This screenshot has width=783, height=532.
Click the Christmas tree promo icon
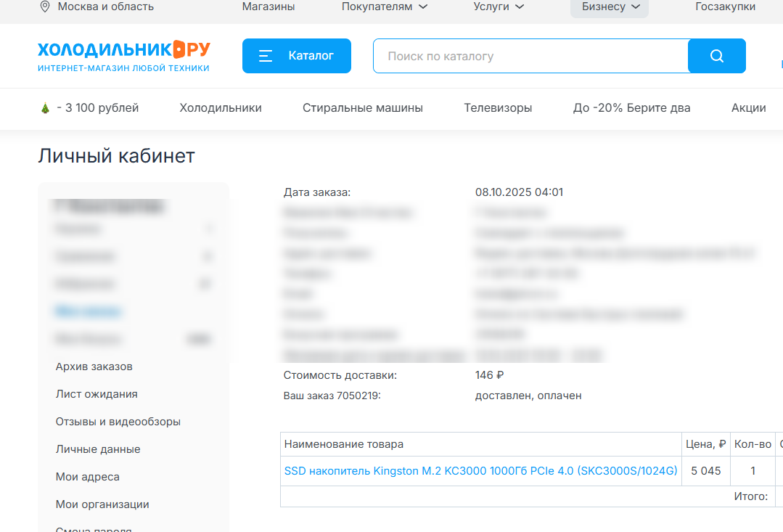point(45,108)
